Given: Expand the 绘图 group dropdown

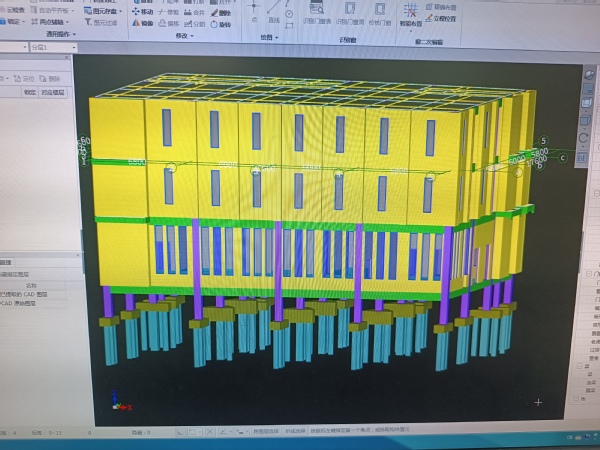Looking at the screenshot, I should point(268,37).
